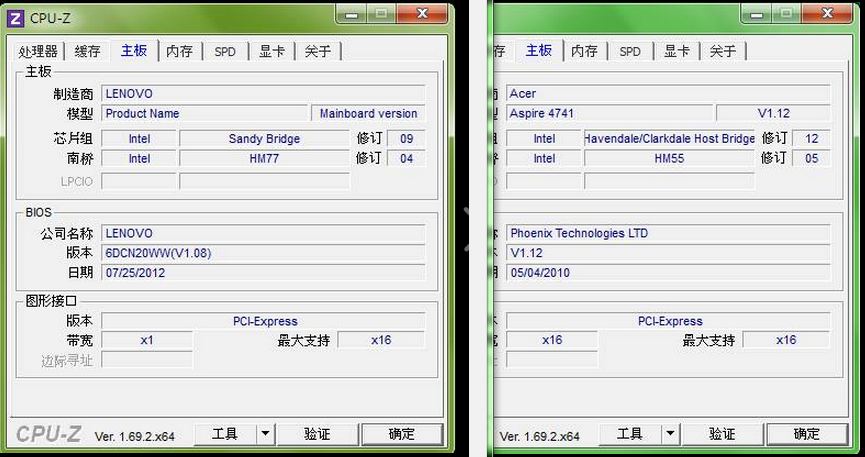Expand the 工具 dropdown arrow in the left window
This screenshot has height=457, width=865.
click(x=265, y=434)
